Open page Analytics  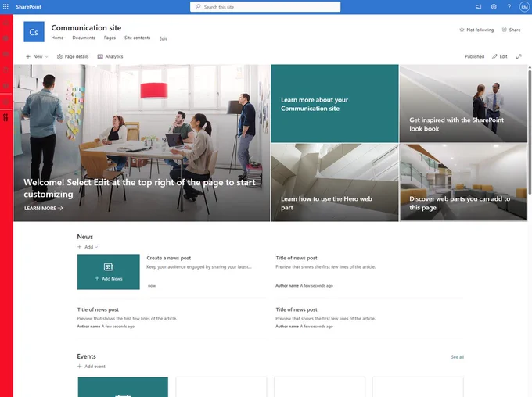110,56
